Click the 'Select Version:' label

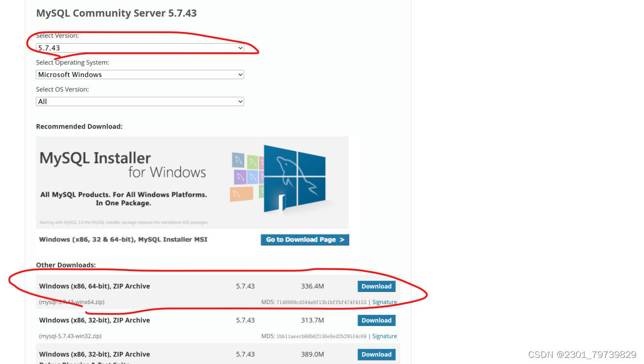point(57,36)
